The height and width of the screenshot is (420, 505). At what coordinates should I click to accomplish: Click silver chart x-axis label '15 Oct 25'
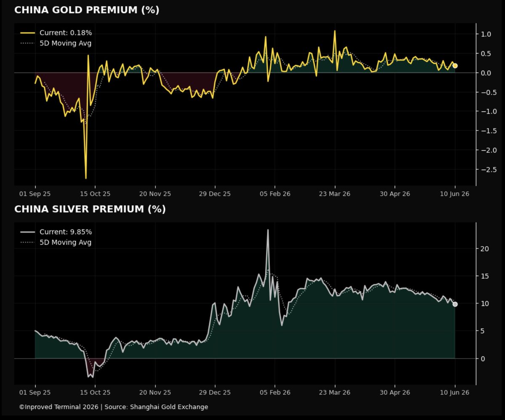[x=95, y=393]
